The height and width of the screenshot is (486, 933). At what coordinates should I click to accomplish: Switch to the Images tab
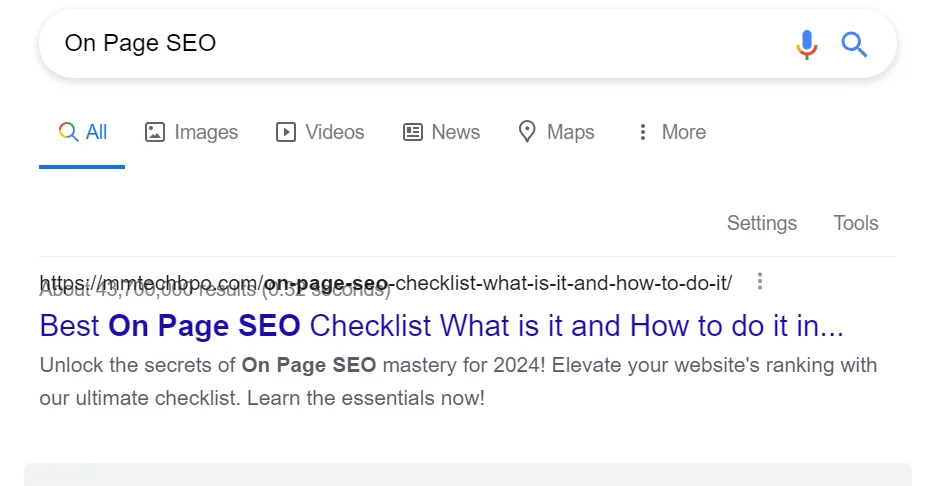tap(191, 132)
